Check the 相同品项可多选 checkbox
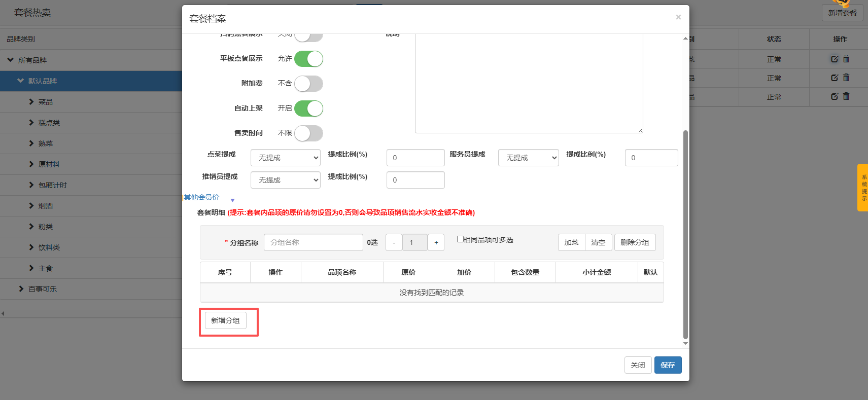 point(460,239)
